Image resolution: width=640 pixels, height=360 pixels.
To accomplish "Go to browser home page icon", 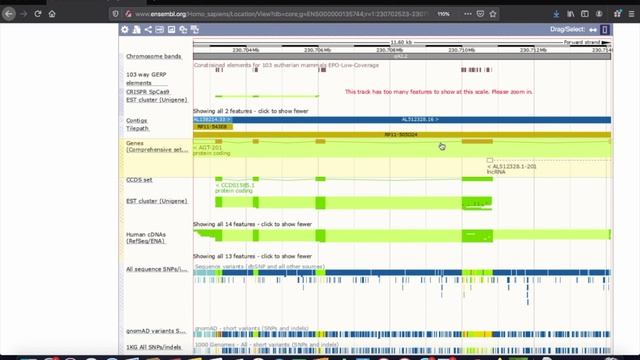I will pos(52,14).
